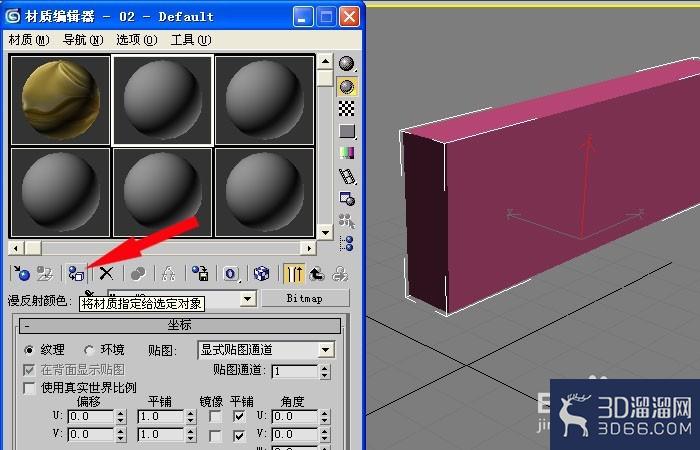Click sample slots scroll down arrow
This screenshot has width=700, height=450.
point(325,232)
